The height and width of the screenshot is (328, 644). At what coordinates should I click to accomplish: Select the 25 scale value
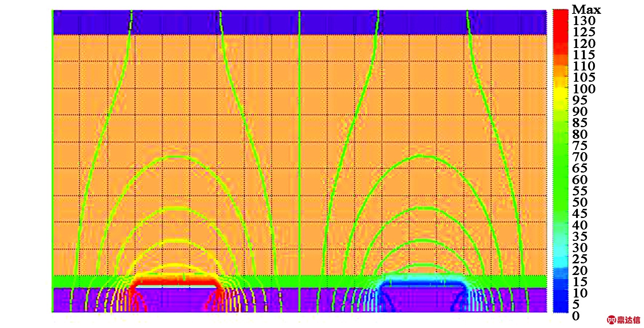(580, 259)
